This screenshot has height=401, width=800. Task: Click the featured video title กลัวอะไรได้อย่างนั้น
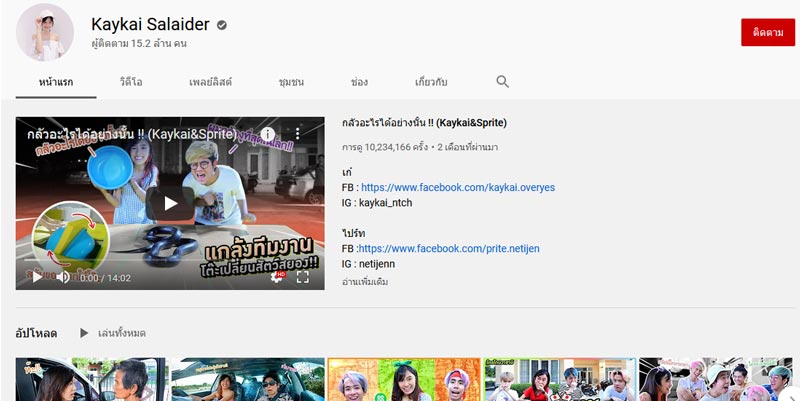pyautogui.click(x=424, y=123)
